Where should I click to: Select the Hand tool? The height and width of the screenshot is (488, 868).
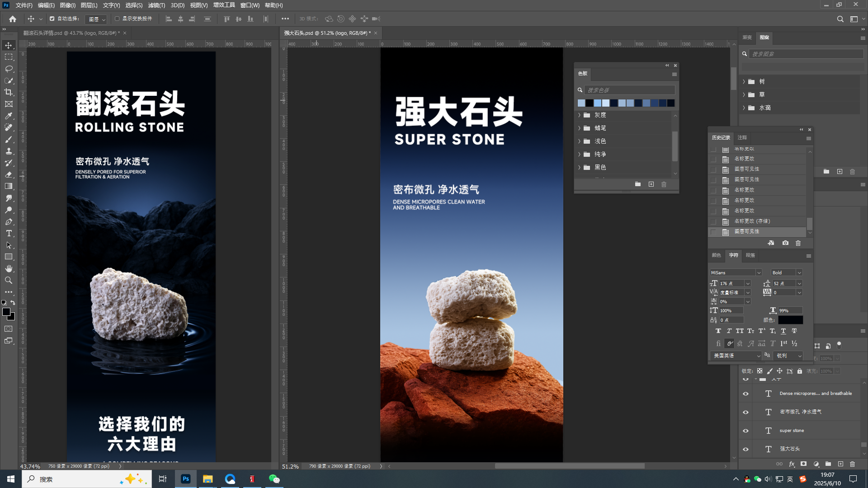[8, 268]
